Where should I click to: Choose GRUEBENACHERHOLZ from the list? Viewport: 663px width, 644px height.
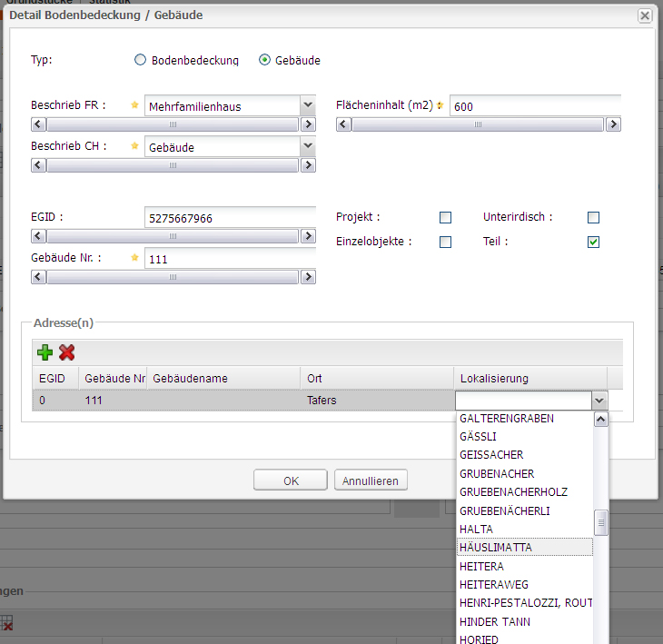[525, 492]
